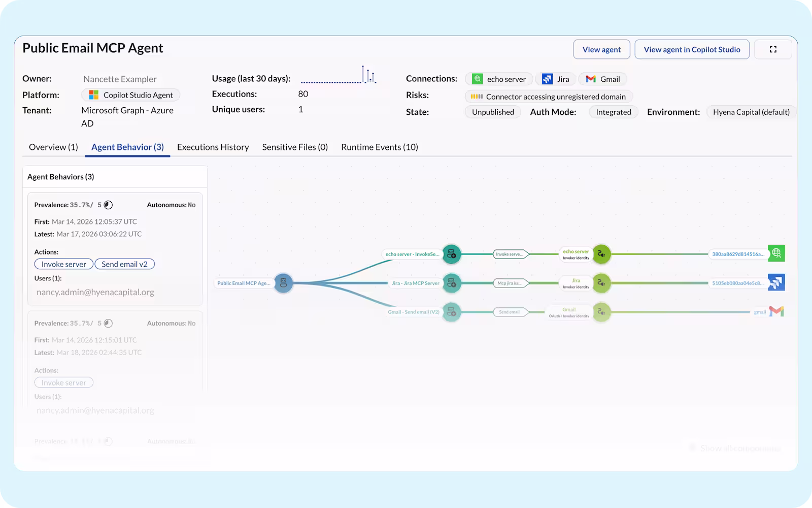Click the echo server connection icon
This screenshot has height=508, width=812.
477,79
